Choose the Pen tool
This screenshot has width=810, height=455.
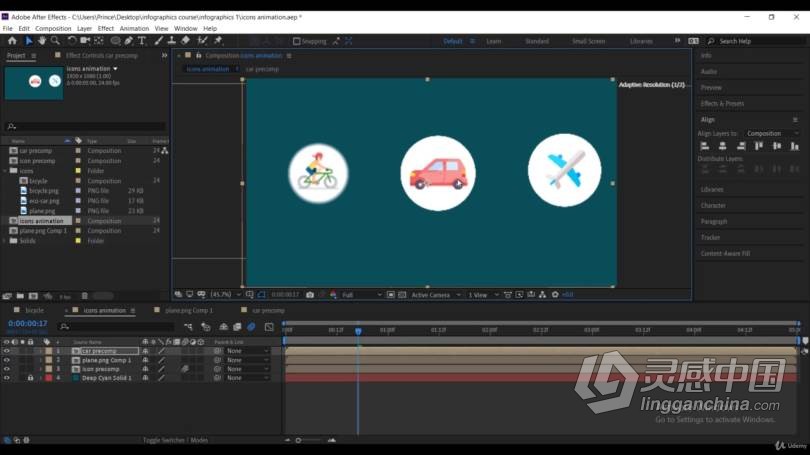pos(129,40)
